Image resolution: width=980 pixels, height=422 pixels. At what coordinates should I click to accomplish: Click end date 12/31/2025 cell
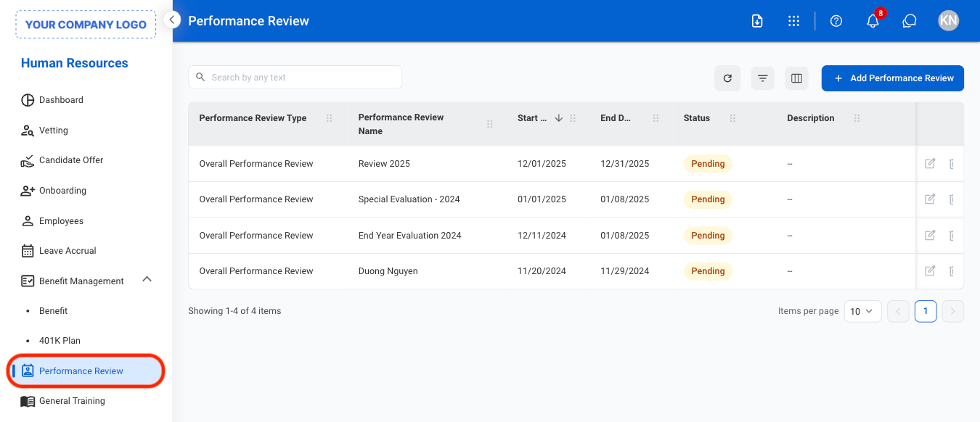[624, 164]
